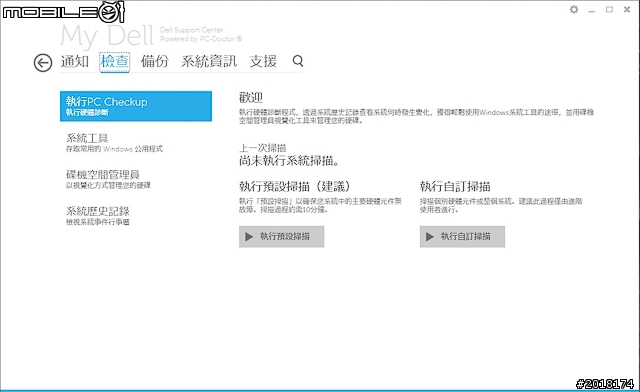Open the 備份 tab
Image resolution: width=640 pixels, height=392 pixels.
[155, 61]
